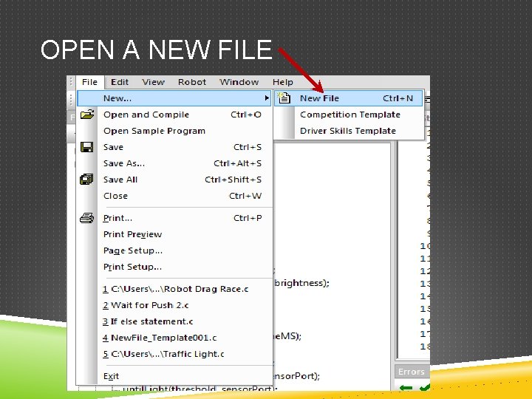
Task: Select Driver Skills Template
Action: [348, 131]
